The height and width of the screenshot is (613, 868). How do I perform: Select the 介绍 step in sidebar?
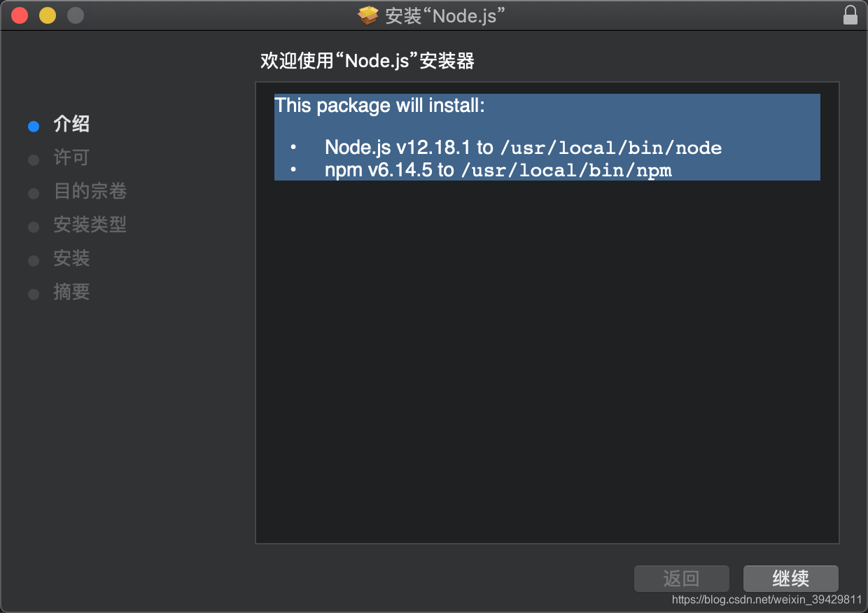click(x=71, y=125)
